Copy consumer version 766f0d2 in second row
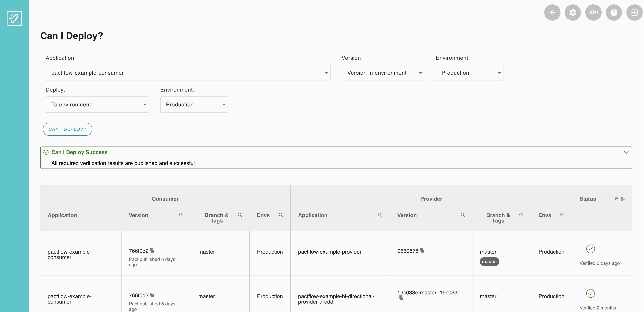Screen dimensions: 644x312 point(152,295)
